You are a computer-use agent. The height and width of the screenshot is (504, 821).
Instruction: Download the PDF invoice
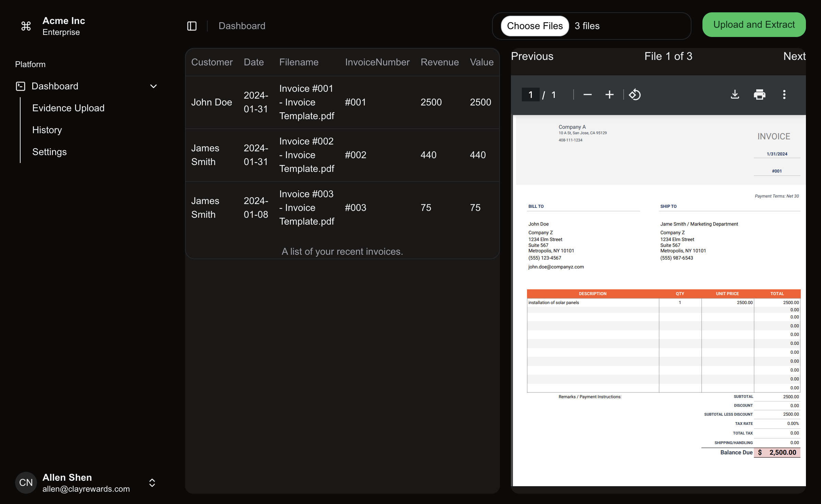point(735,94)
